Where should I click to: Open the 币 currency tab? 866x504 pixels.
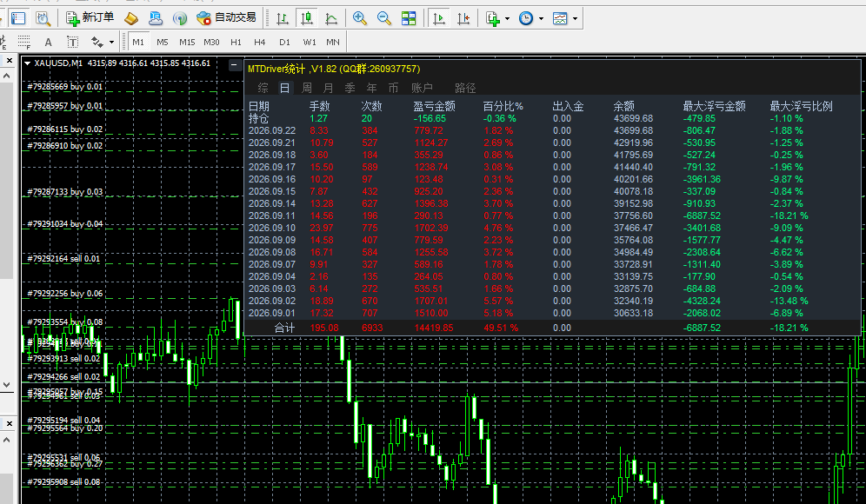[393, 88]
